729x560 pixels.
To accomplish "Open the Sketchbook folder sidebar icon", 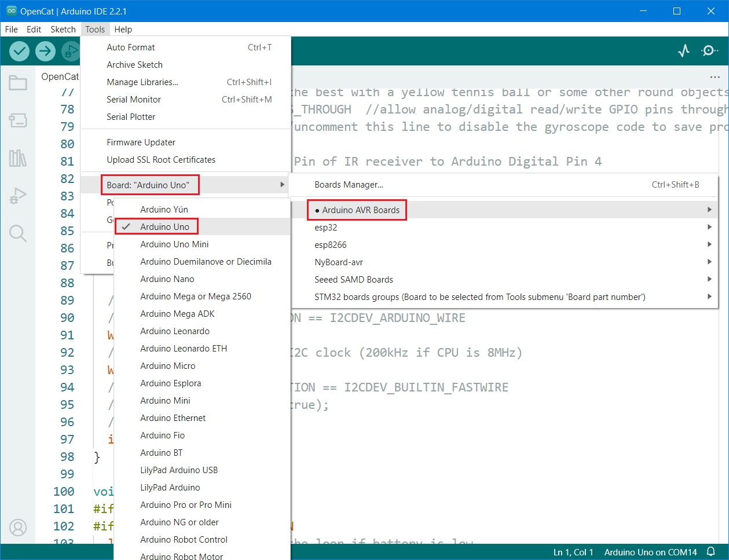I will tap(18, 83).
